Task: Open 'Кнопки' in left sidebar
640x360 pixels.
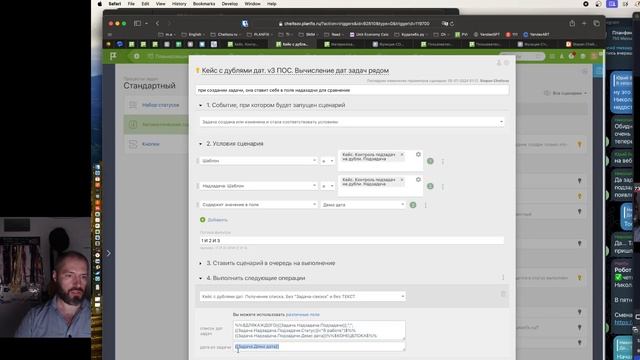Action: [x=151, y=144]
